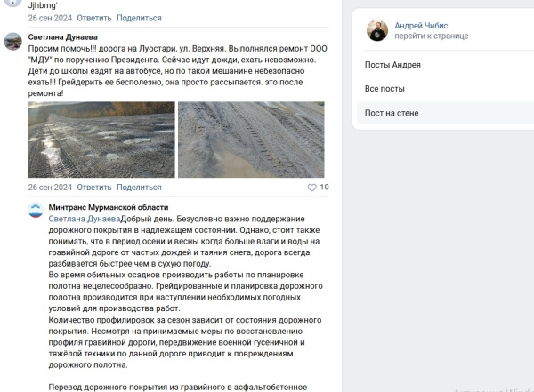Screen dimensions: 534x392
Task: Reply to the Jjhbmg comment via Ответить
Action: pos(94,18)
